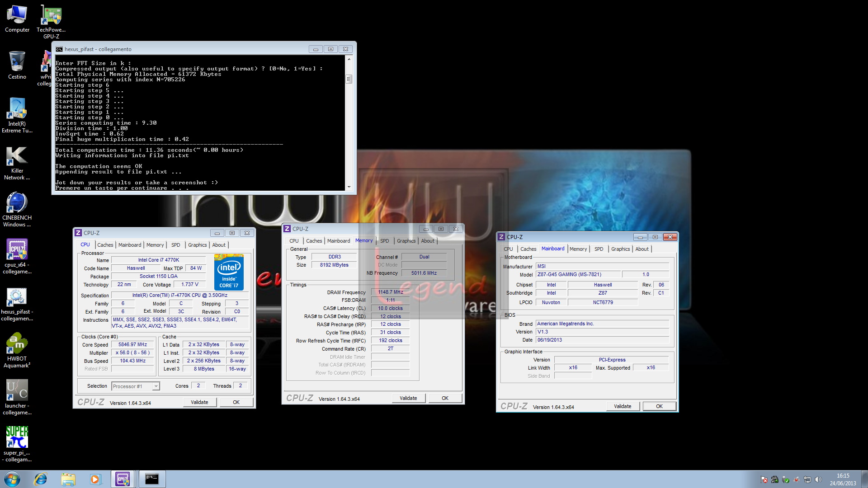Select Memory tab in right CPU-Z window
The width and height of the screenshot is (868, 488).
tap(578, 249)
